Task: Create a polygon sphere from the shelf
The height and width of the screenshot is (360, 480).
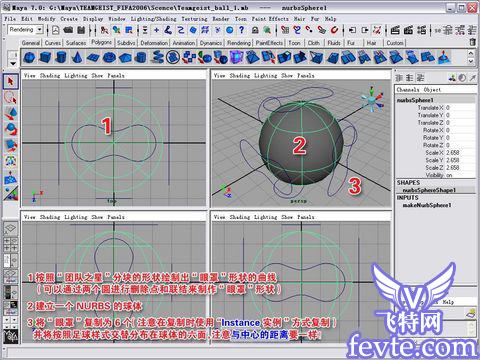Action: (x=29, y=57)
